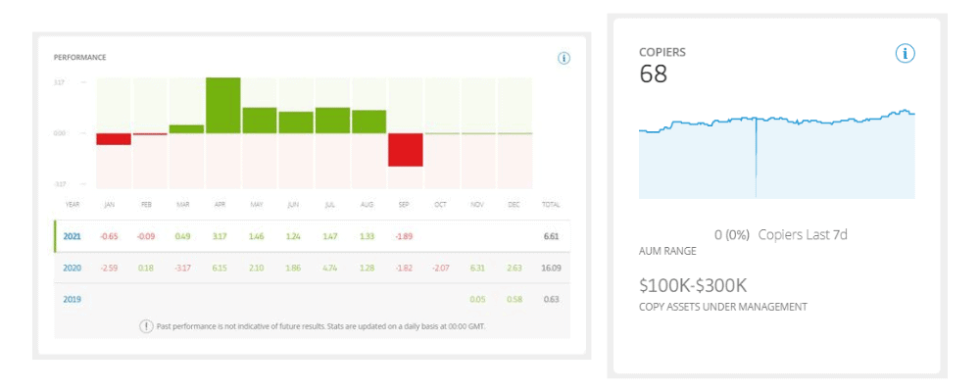Click the July green performance bar
The height and width of the screenshot is (392, 980).
[332, 121]
